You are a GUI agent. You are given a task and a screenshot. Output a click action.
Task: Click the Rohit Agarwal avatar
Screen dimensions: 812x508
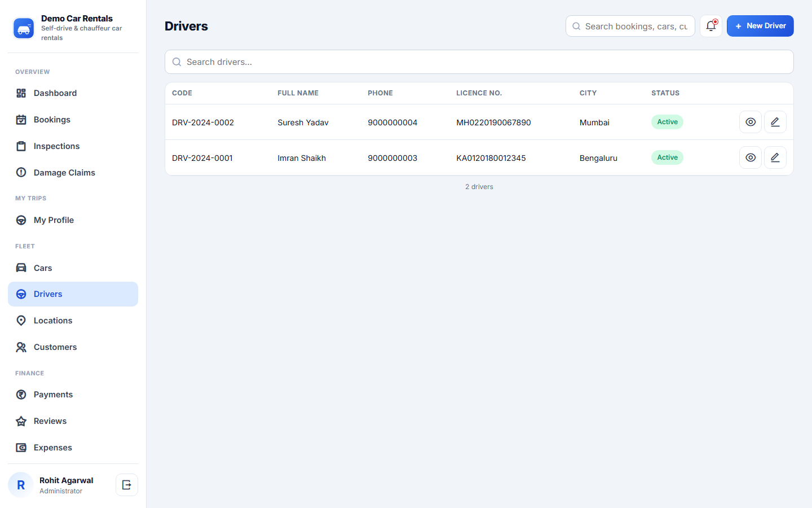[x=21, y=485]
